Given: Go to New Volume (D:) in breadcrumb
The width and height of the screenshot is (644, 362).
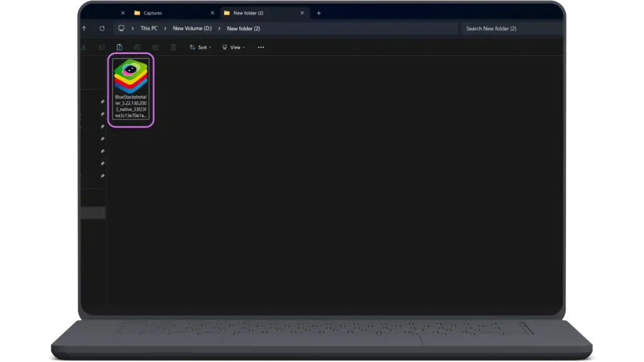Looking at the screenshot, I should point(192,28).
